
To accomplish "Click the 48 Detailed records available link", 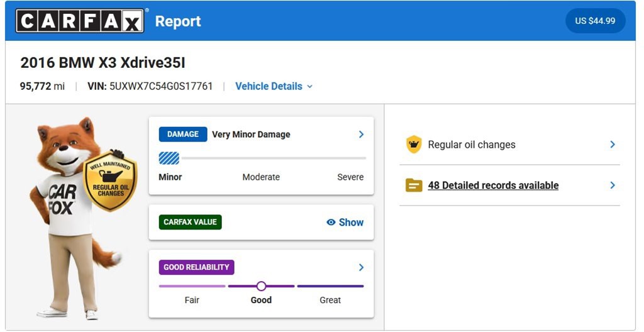I will [x=493, y=185].
